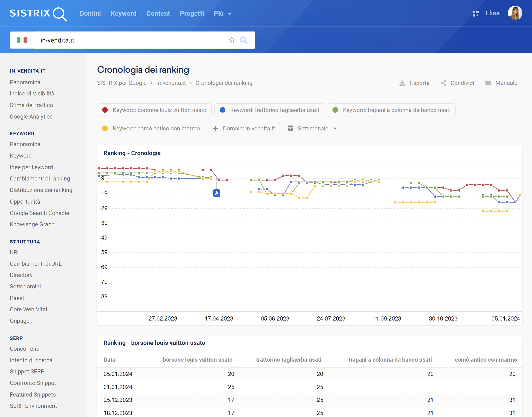The image size is (532, 417).
Task: Expand the Più menu dropdown
Action: tap(223, 14)
